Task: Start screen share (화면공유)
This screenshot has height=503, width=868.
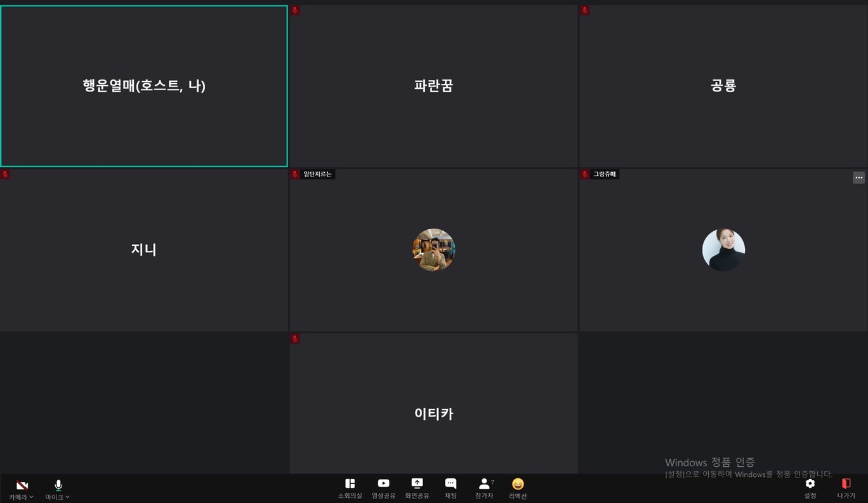Action: coord(417,488)
